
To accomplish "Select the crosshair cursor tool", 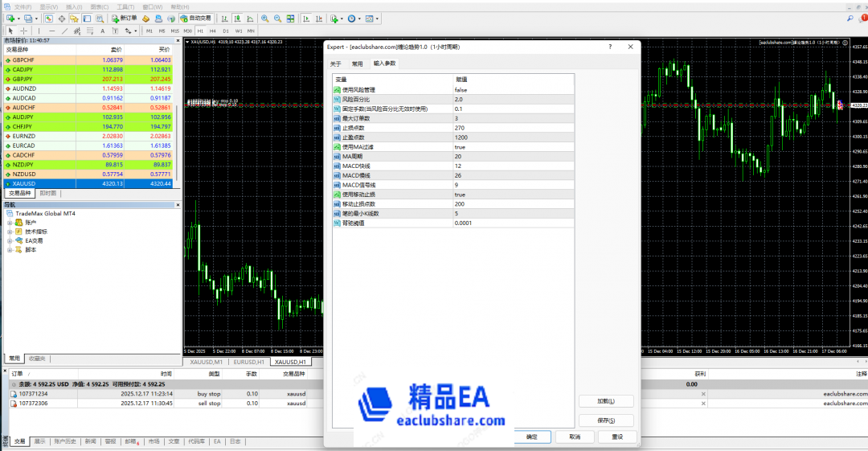I will point(23,31).
